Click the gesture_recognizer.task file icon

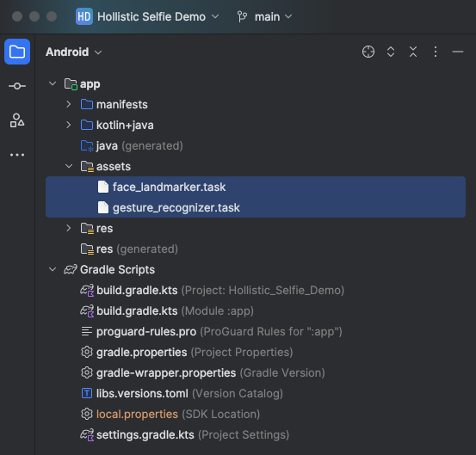click(x=103, y=207)
